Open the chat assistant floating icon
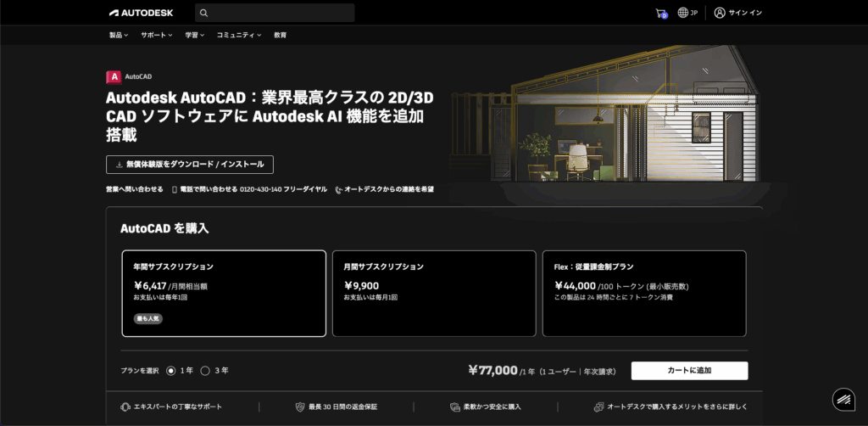 click(842, 398)
